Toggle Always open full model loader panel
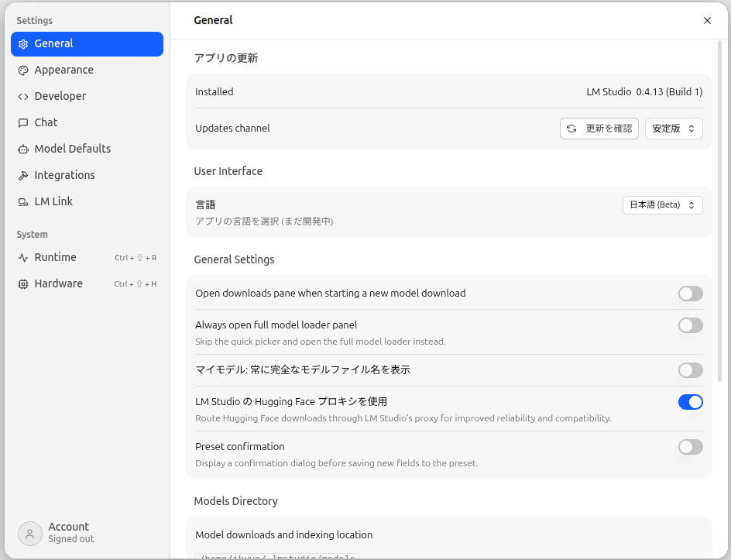Viewport: 731px width, 560px height. tap(691, 325)
